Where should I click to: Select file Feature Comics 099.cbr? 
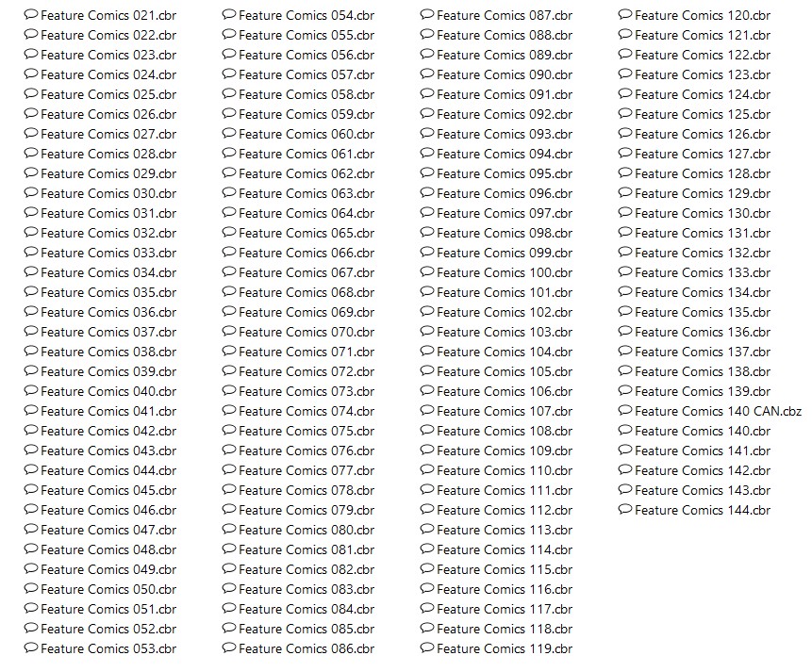[505, 254]
